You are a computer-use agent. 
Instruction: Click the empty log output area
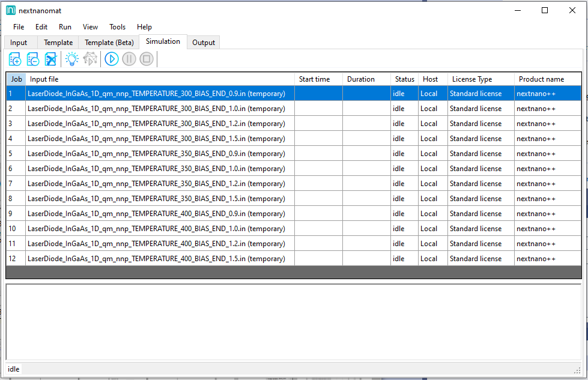(293, 321)
